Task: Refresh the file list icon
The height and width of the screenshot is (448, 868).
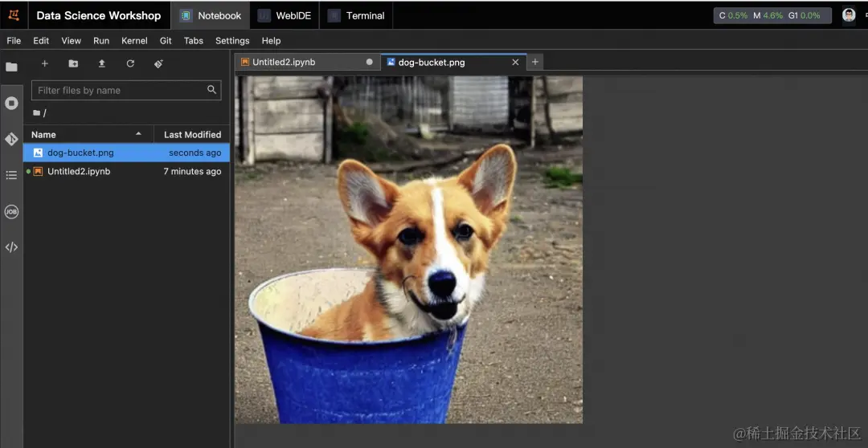Action: 130,63
